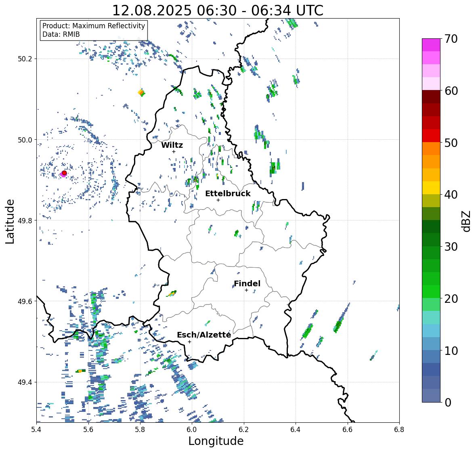This screenshot has height=451, width=476.
Task: Click the 5.8 longitude tick label
Action: tap(140, 429)
